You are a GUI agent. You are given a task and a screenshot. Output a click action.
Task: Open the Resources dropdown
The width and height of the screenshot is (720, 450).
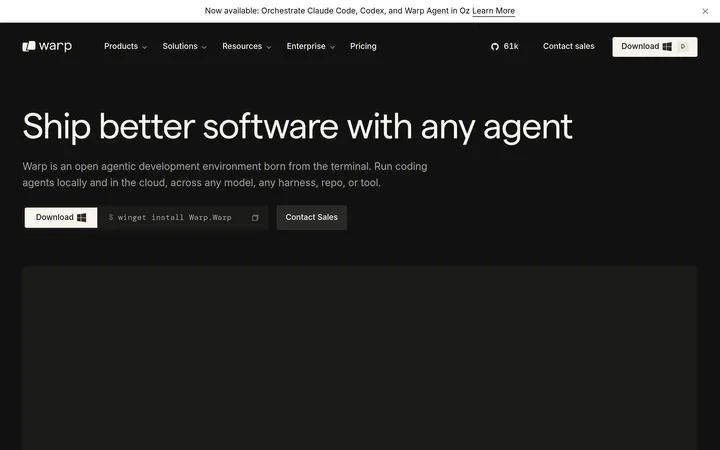(247, 46)
